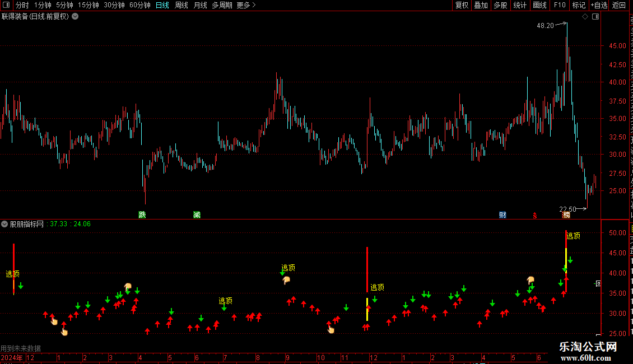Click the small square icon at indicator right edge
The width and height of the screenshot is (633, 364).
point(598,284)
